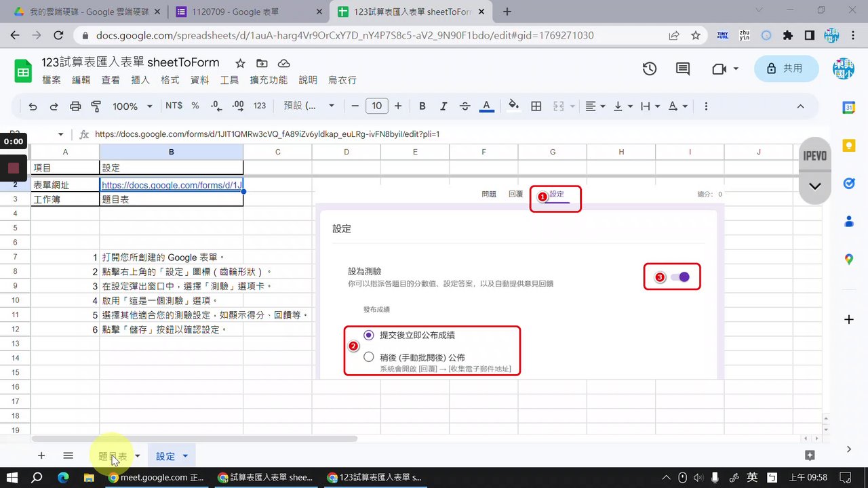Open meet.google.com taskbar window
Image resolution: width=868 pixels, height=488 pixels.
157,477
